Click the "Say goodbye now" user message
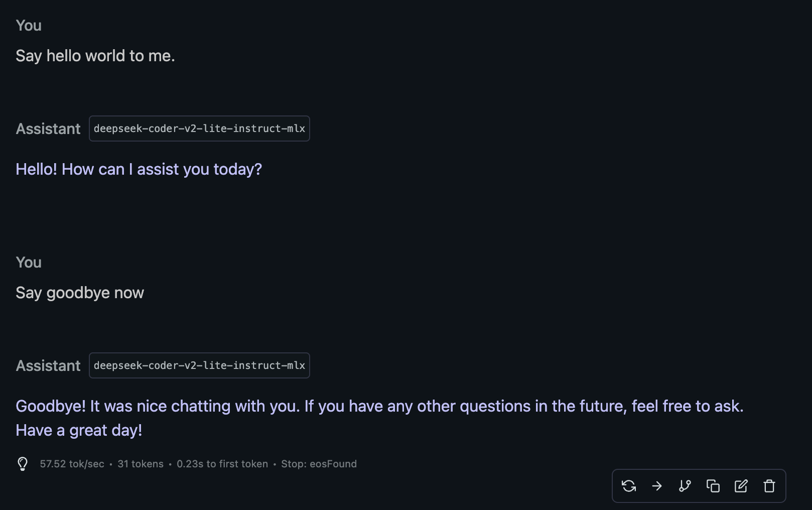812x510 pixels. point(80,293)
